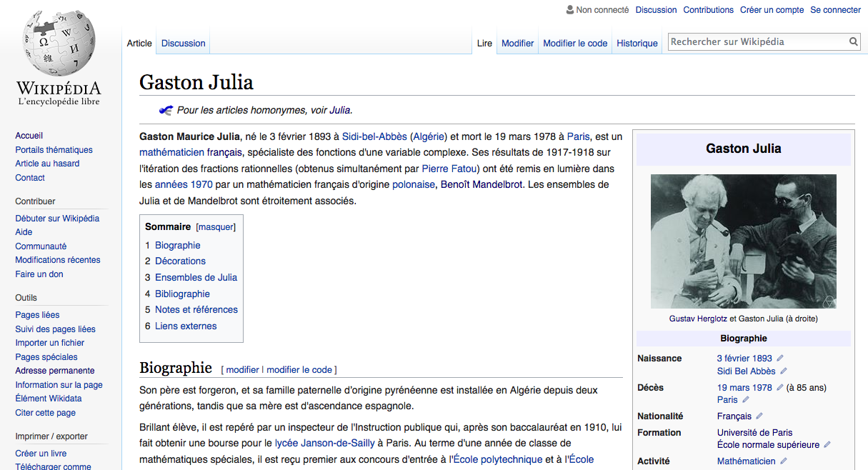Open the Pierre Fatou link
The width and height of the screenshot is (868, 470).
[450, 169]
